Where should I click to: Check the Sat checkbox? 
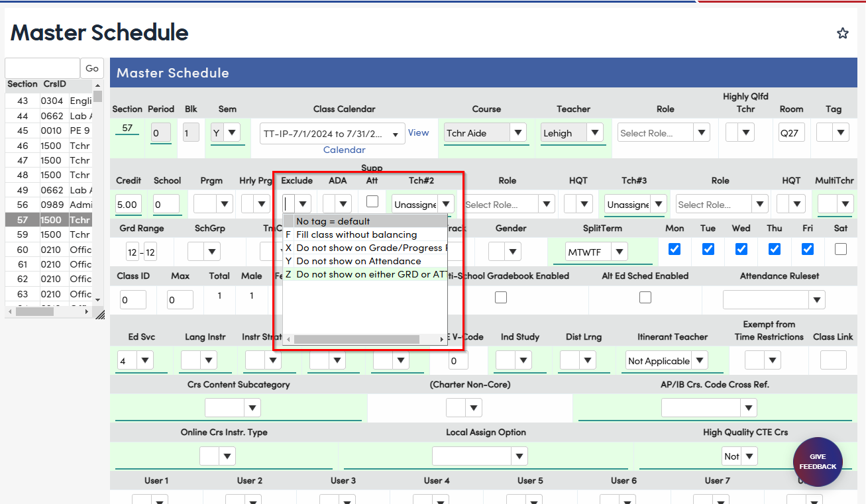coord(841,249)
